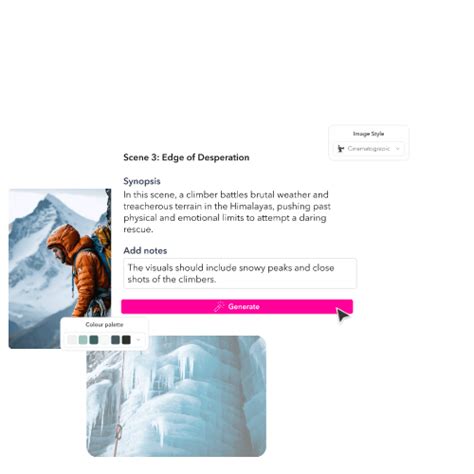Viewport: 474px width, 474px height.
Task: Expand the Colour palette chevron
Action: pyautogui.click(x=138, y=340)
